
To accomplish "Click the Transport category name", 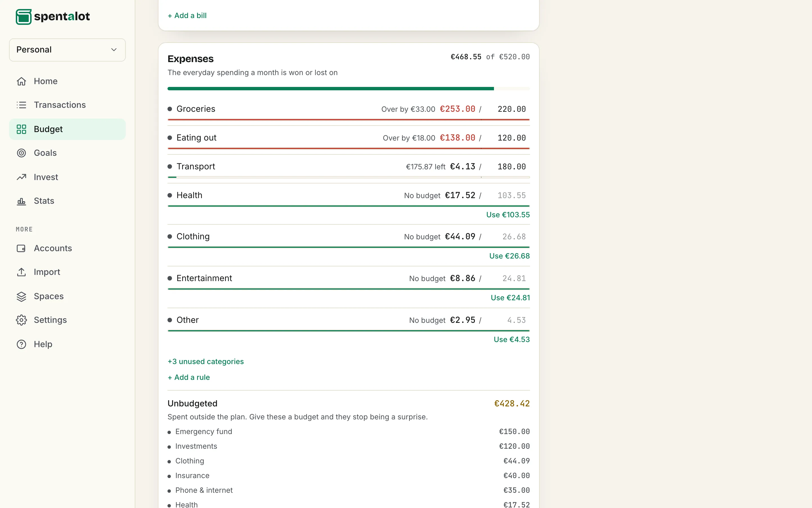I will point(196,167).
